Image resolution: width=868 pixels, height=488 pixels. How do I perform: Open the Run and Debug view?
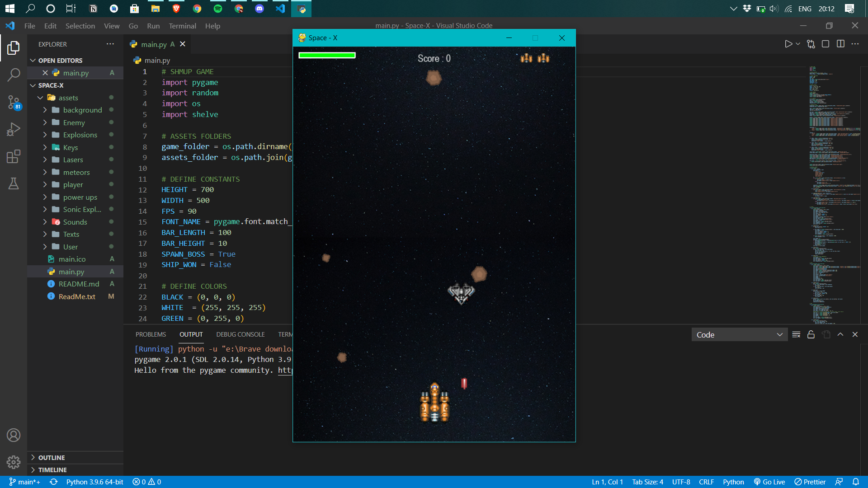[14, 129]
